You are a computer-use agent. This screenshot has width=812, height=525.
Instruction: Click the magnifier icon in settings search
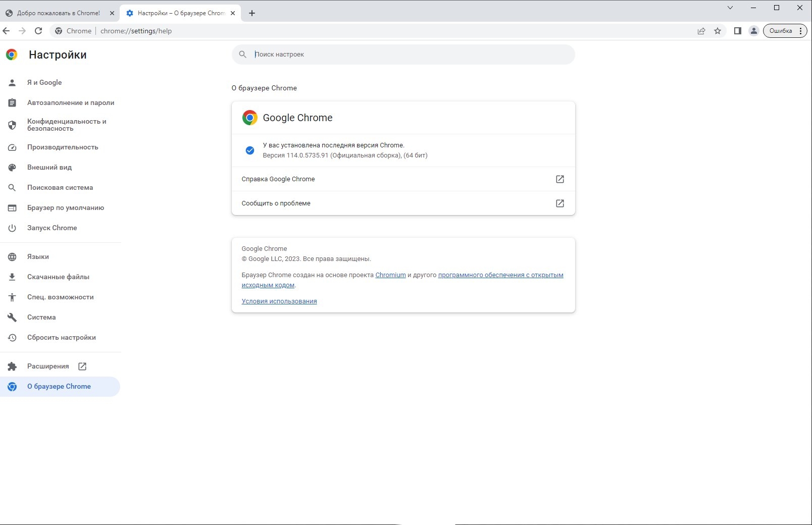click(x=243, y=55)
